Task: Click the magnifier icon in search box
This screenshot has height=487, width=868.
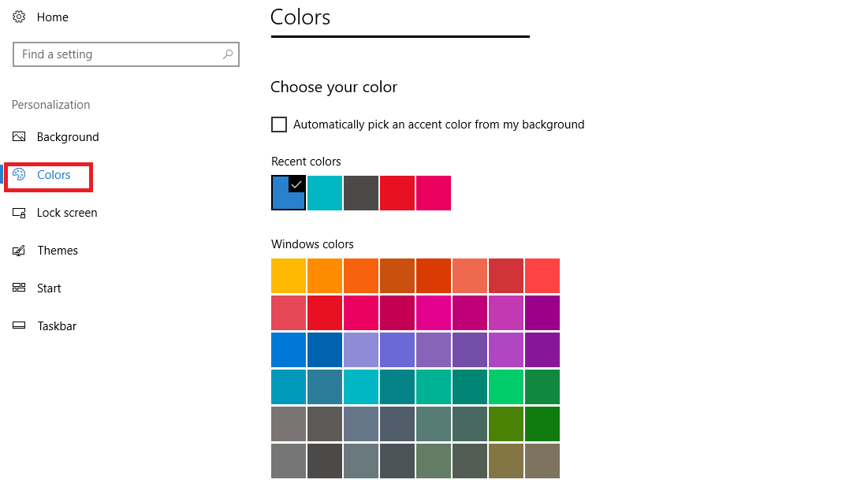Action: click(228, 54)
